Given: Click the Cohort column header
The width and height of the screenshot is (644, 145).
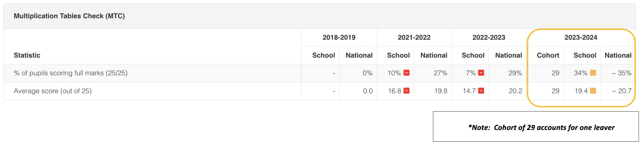Looking at the screenshot, I should (x=548, y=55).
